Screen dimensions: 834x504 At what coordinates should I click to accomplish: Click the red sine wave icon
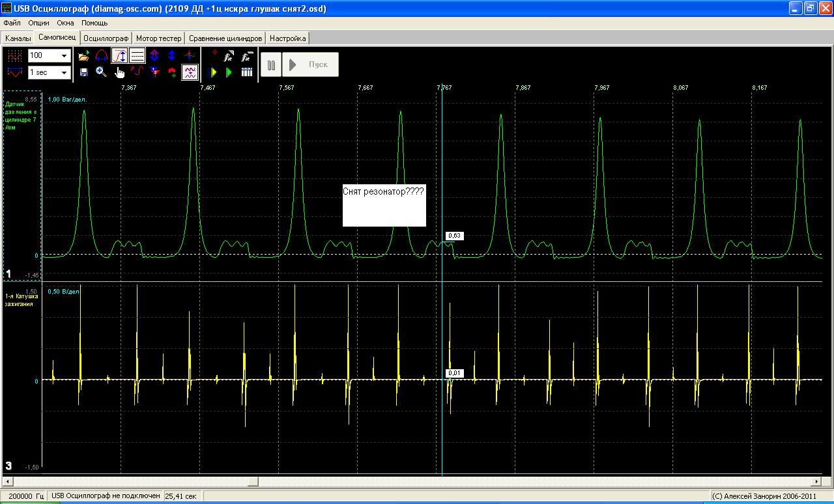click(x=137, y=72)
